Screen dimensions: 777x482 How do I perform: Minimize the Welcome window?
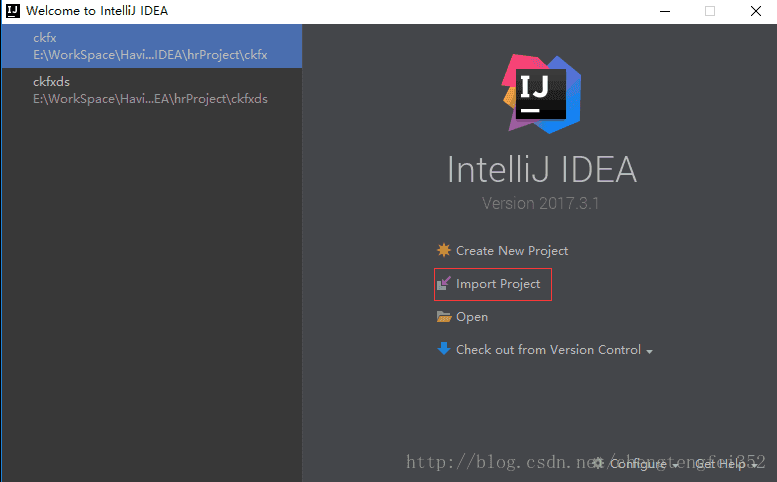(x=665, y=11)
